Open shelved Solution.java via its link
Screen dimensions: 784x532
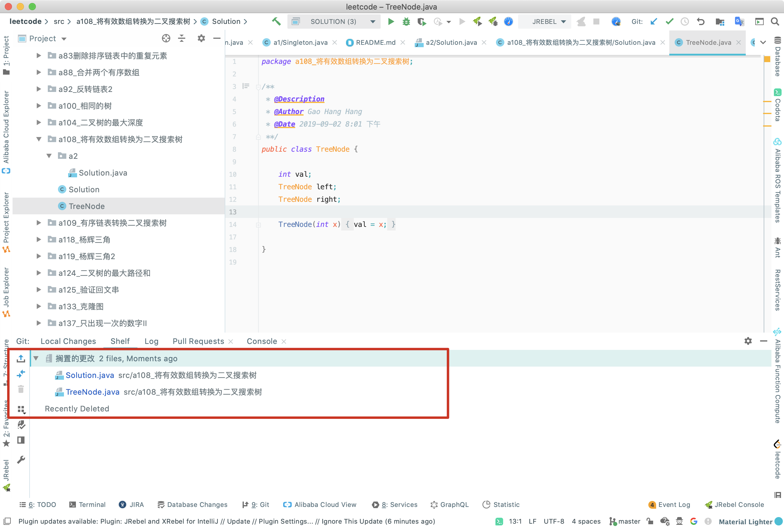[89, 375]
